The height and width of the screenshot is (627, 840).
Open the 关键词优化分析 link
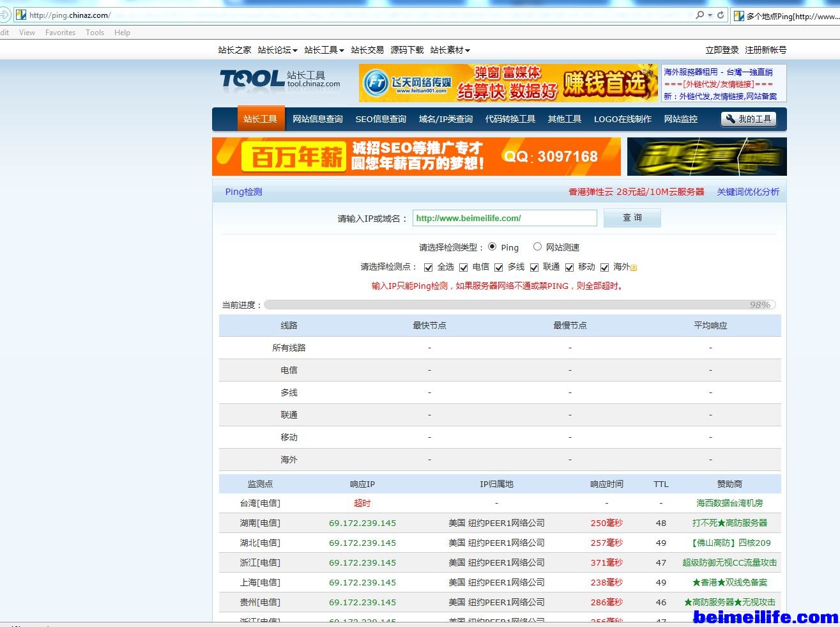click(747, 192)
